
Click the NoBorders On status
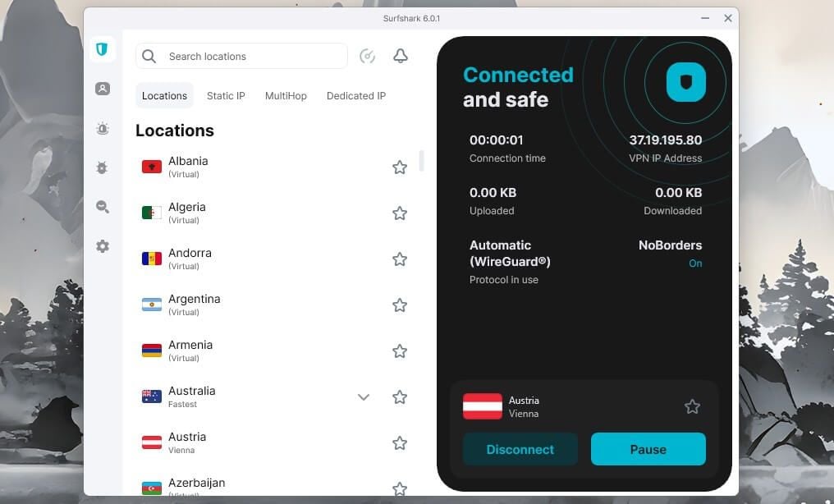695,263
